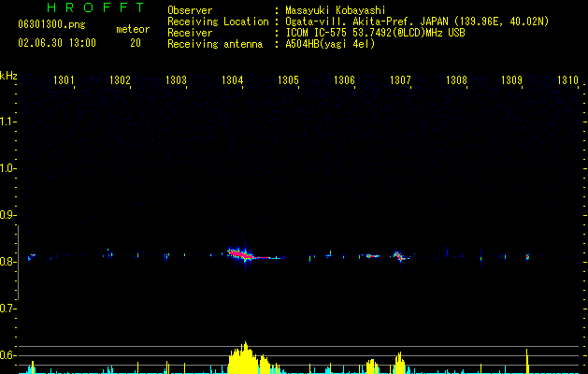
Task: Click the 1301 time marker
Action: point(64,80)
